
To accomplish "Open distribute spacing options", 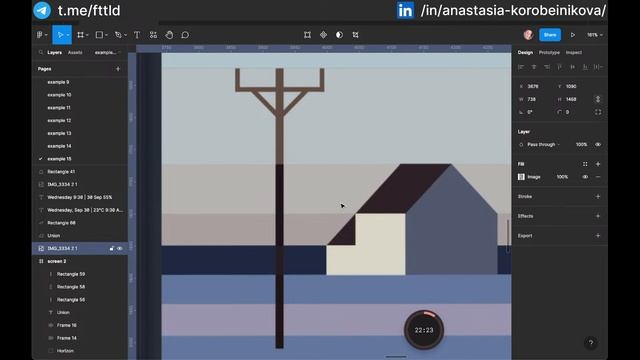I will (598, 67).
